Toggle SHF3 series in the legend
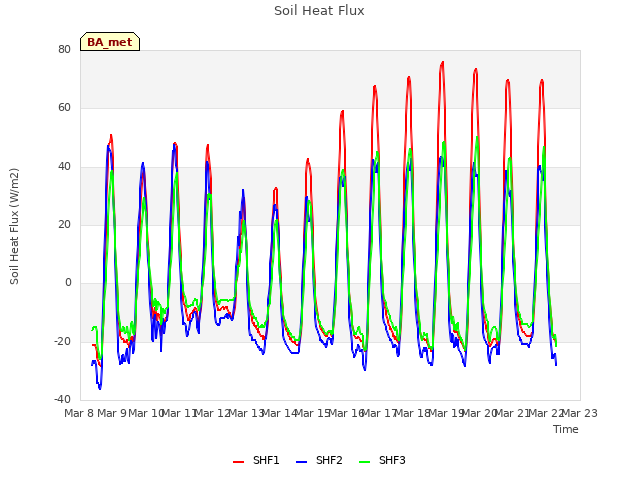 382,461
